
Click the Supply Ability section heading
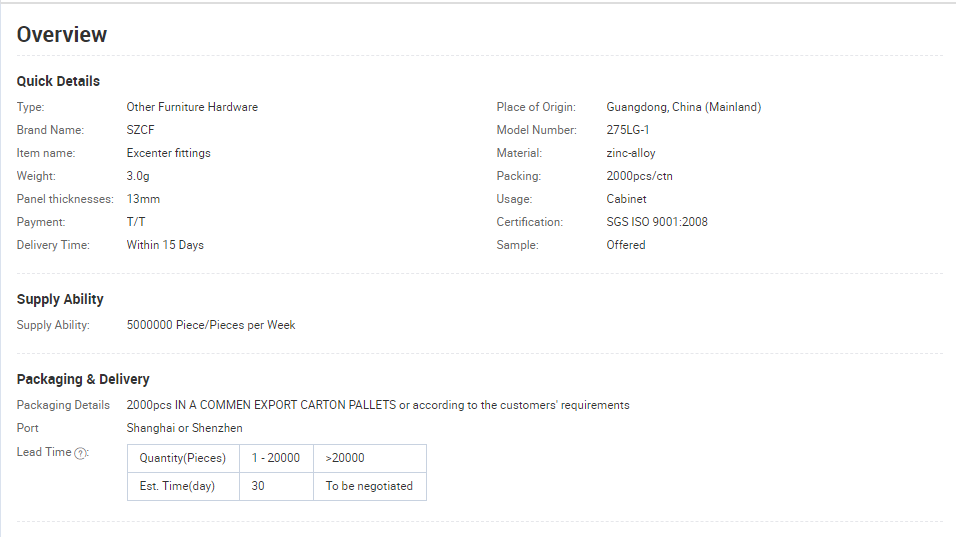(60, 299)
